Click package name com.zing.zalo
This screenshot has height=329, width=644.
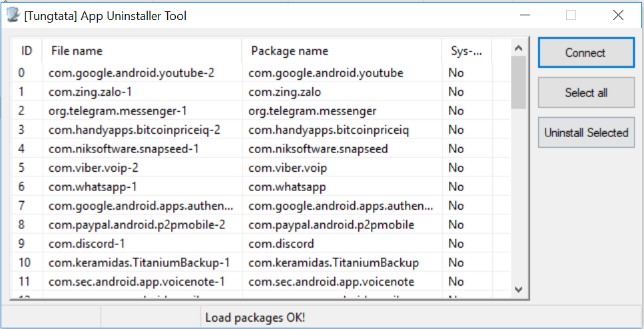[x=284, y=92]
